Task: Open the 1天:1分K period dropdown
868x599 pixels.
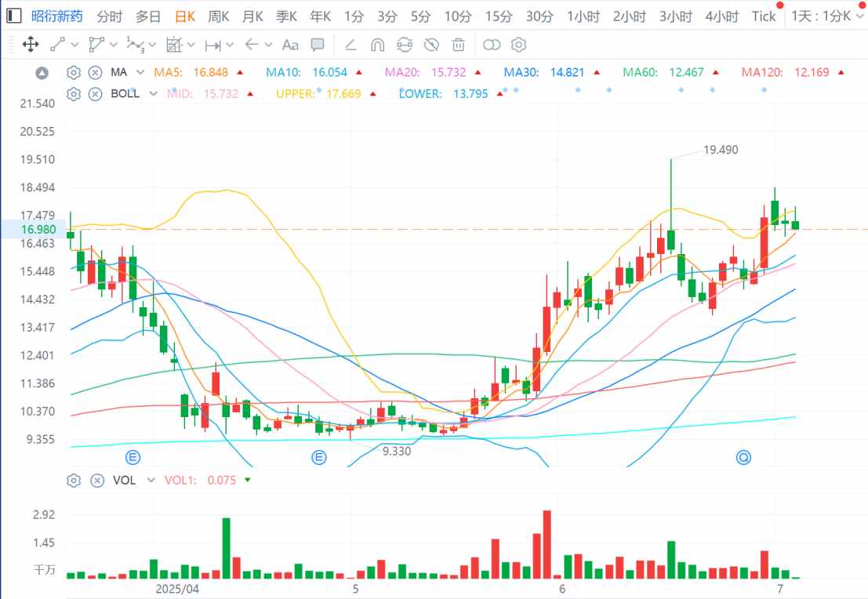Action: point(827,16)
